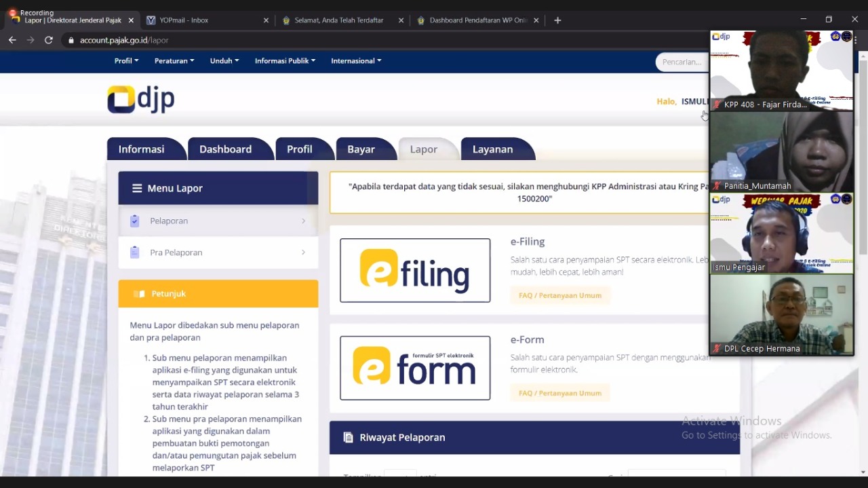This screenshot has height=488, width=868.
Task: Click the DJP logo in the header
Action: point(141,100)
